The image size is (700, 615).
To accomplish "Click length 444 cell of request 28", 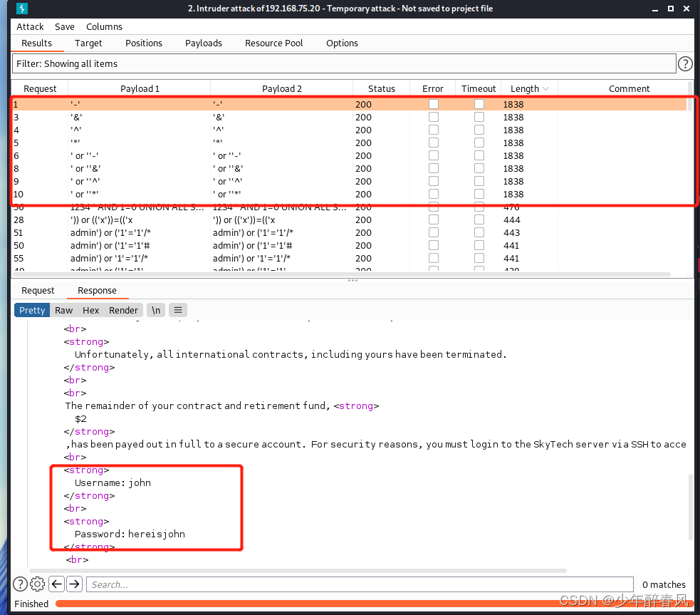I will [x=511, y=219].
